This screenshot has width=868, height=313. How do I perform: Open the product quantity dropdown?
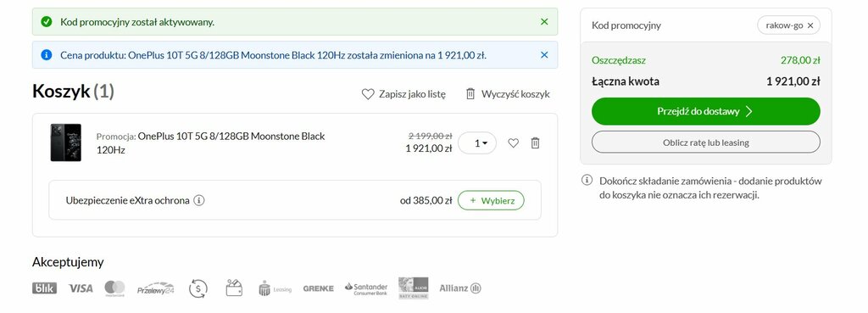click(x=477, y=143)
